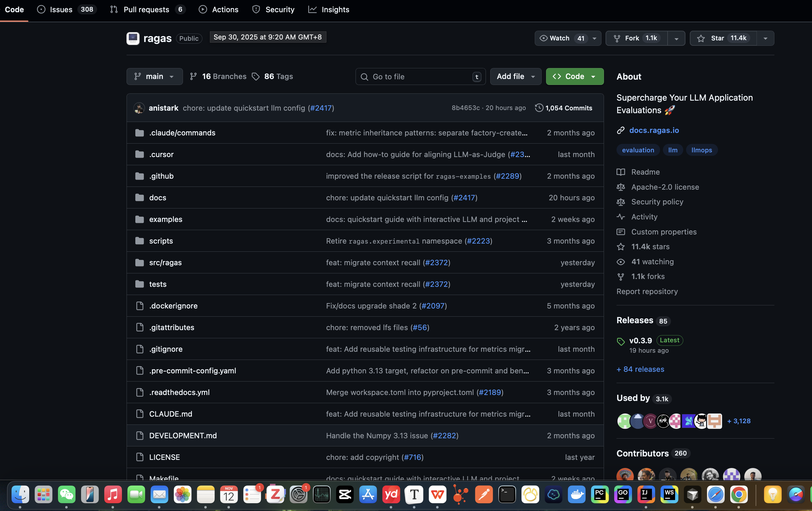Viewport: 812px width, 511px height.
Task: Switch to the Pull requests tab
Action: [x=146, y=9]
